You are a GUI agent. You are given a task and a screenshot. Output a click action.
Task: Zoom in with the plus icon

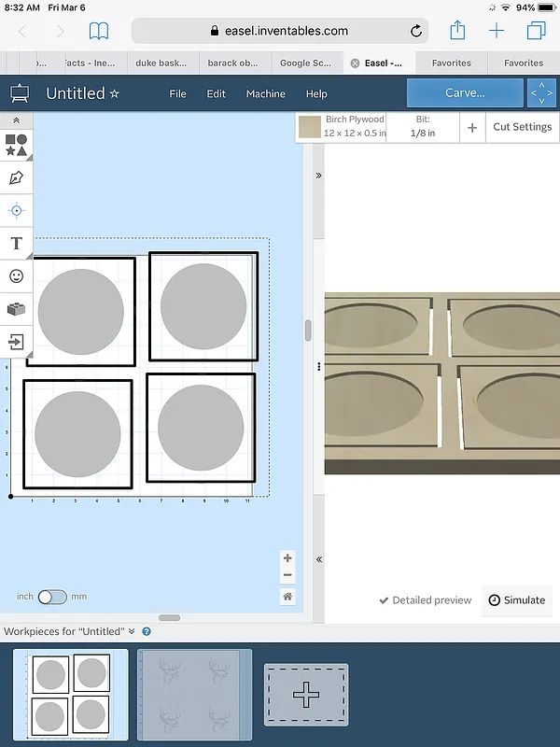287,558
